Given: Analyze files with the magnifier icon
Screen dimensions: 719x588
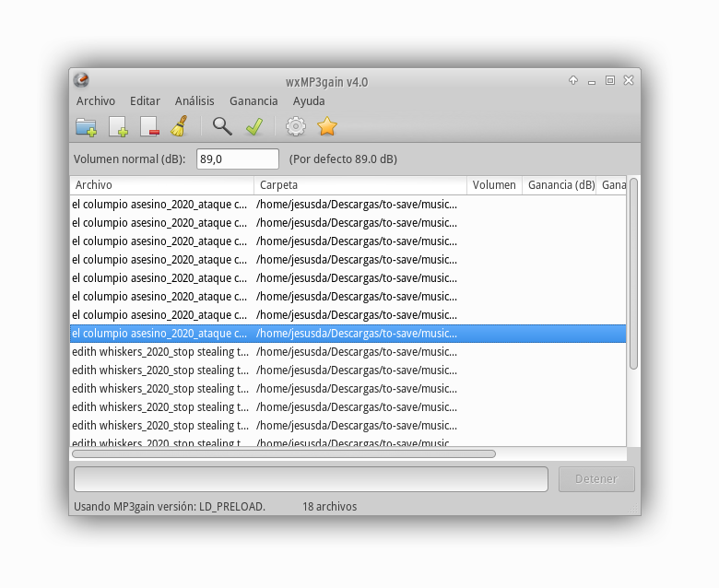Looking at the screenshot, I should pyautogui.click(x=222, y=127).
